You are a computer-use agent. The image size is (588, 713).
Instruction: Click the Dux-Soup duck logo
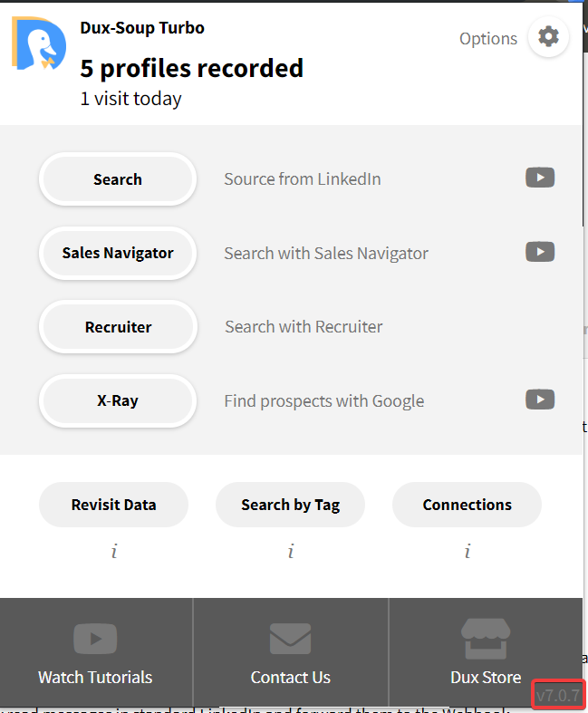pyautogui.click(x=39, y=43)
